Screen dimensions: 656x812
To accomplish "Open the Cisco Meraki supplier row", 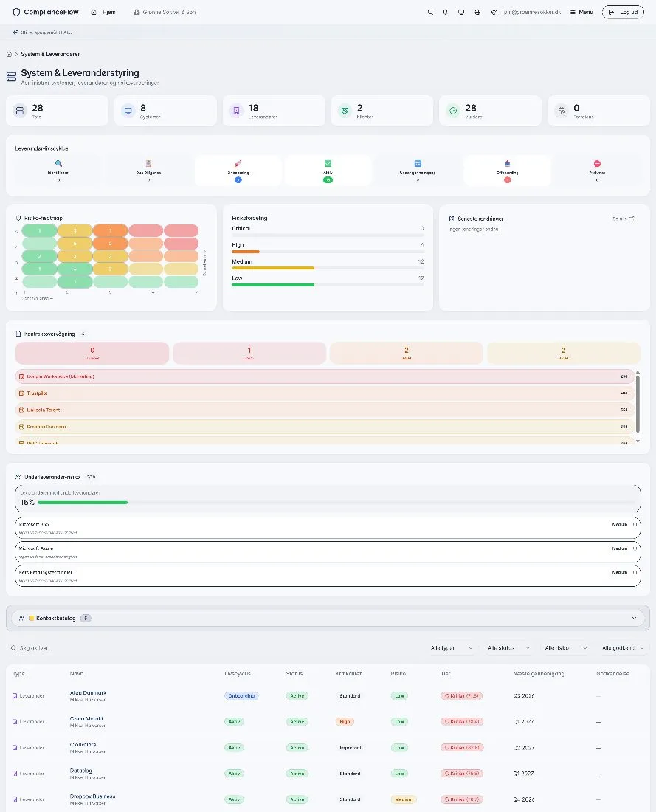I will point(328,722).
